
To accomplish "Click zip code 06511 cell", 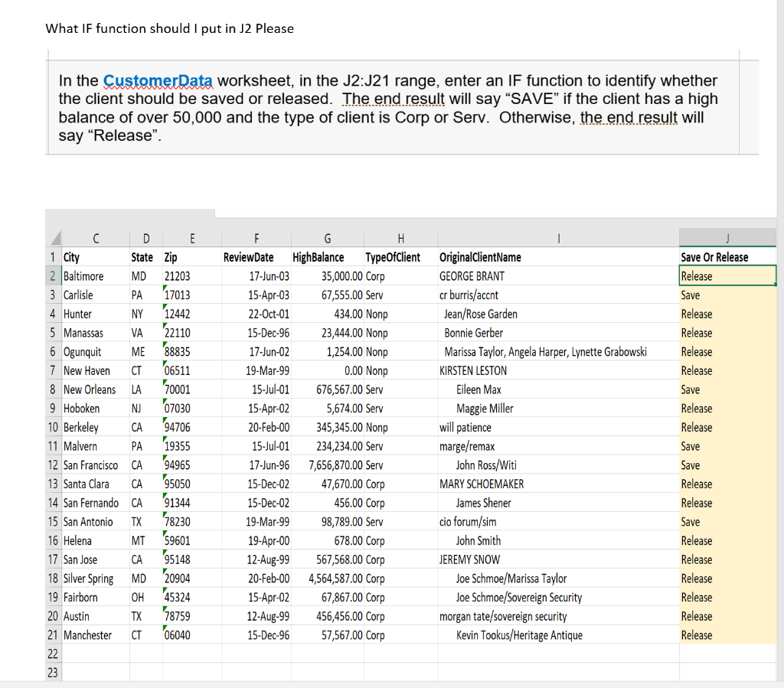I will pos(192,370).
